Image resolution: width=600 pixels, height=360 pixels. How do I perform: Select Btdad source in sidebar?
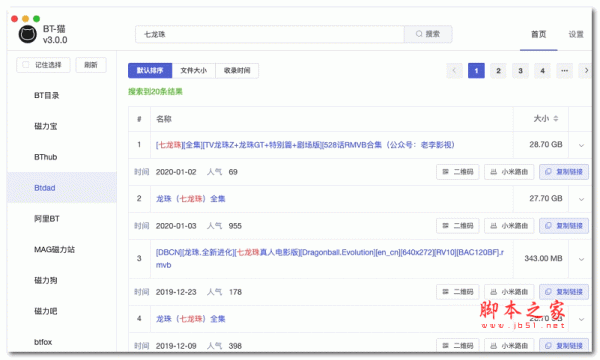[x=62, y=187]
